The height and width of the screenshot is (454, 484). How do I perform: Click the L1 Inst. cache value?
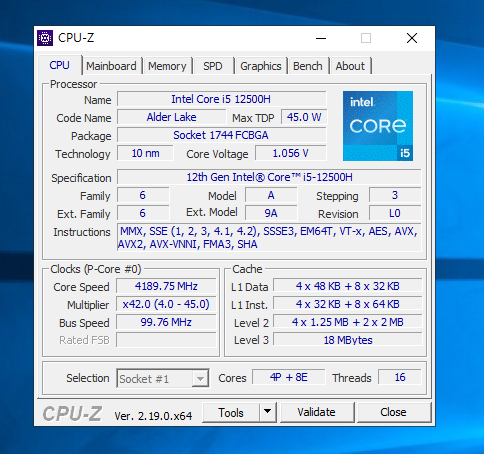(x=348, y=304)
